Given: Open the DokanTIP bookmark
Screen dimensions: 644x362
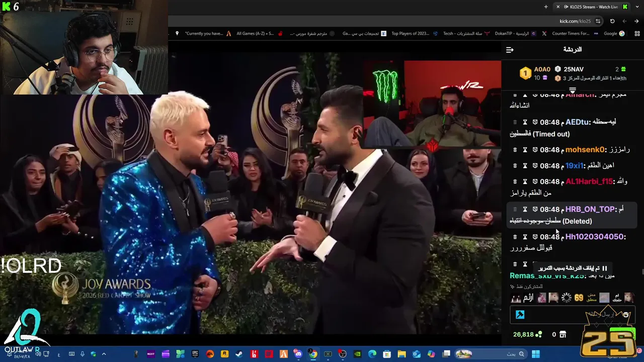Looking at the screenshot, I should [515, 34].
